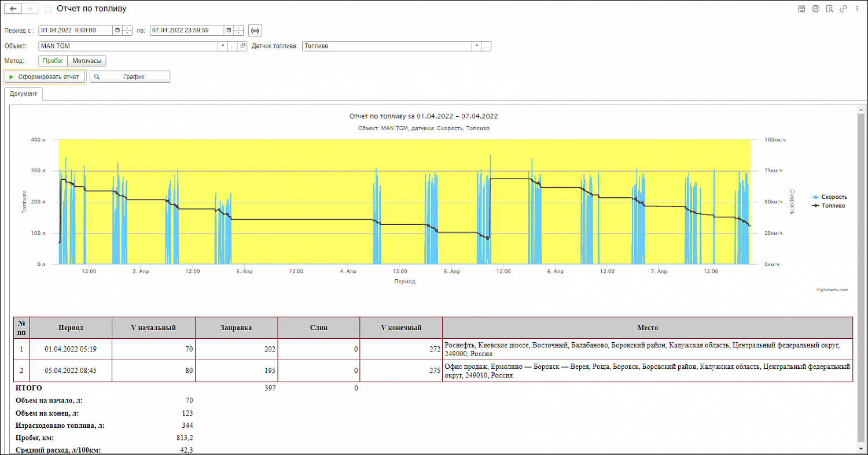Open calendar picker for period end date
868x455 pixels.
pyautogui.click(x=229, y=30)
